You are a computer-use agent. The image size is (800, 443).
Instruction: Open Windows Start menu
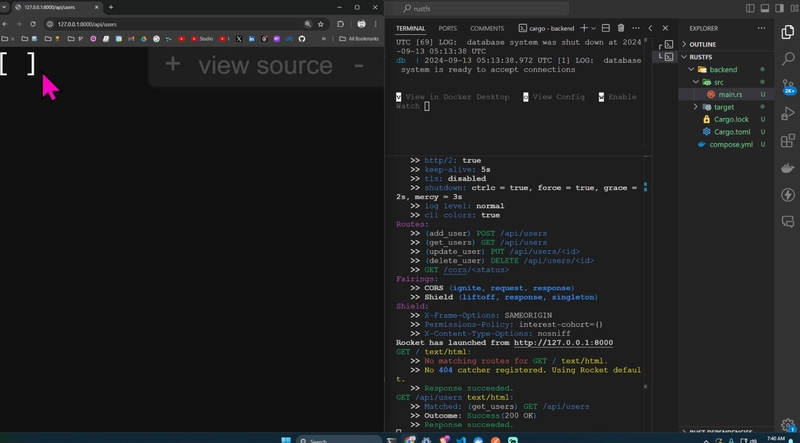tap(286, 440)
